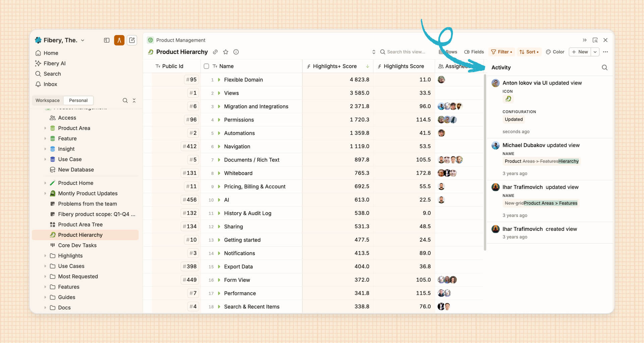
Task: Expand the Use Case database
Action: (45, 159)
